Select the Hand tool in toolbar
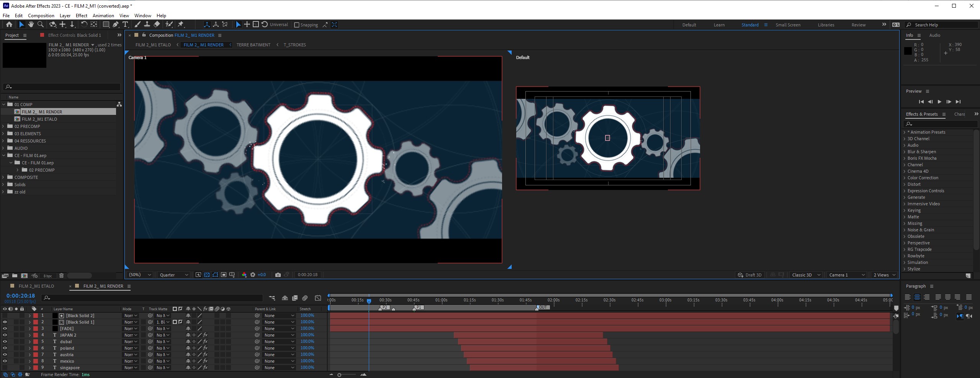Image resolution: width=980 pixels, height=378 pixels. (x=31, y=25)
